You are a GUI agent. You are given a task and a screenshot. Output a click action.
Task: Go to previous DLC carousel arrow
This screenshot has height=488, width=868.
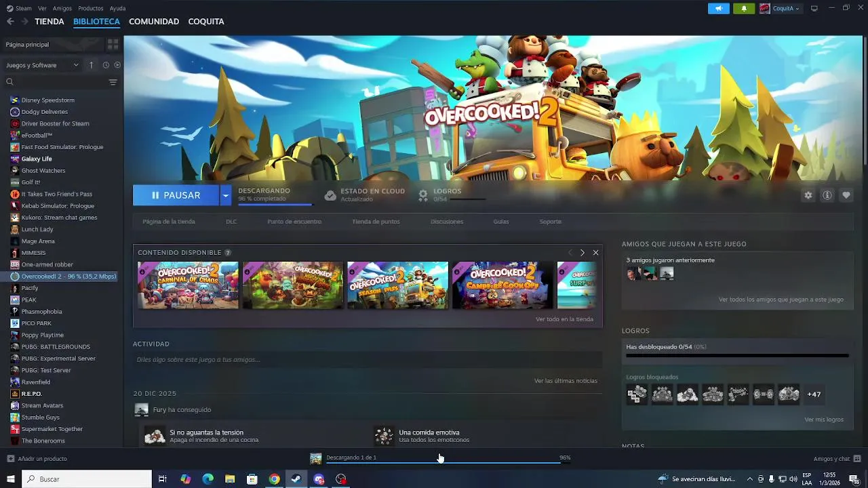pos(570,252)
